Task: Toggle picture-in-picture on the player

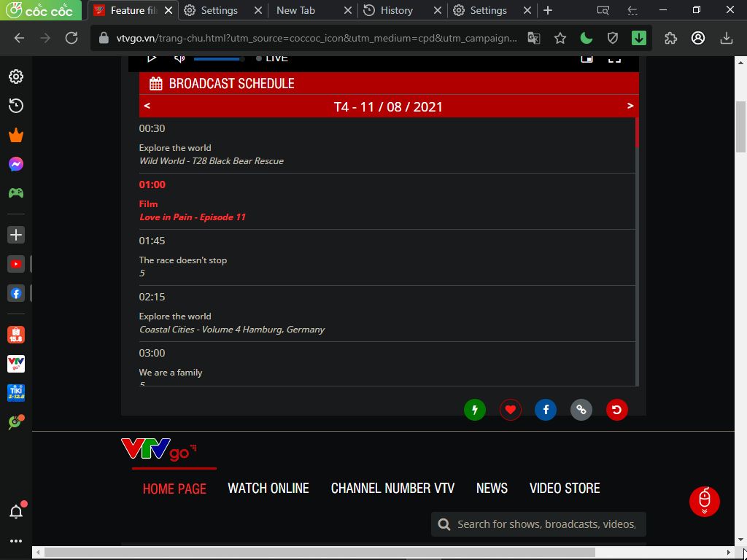Action: click(x=587, y=58)
